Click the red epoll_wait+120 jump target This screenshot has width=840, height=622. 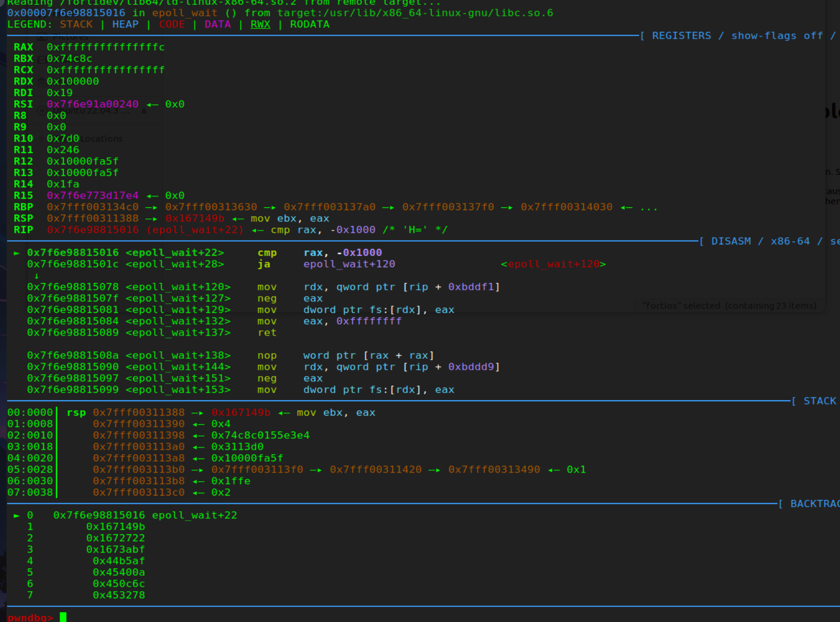click(x=553, y=264)
